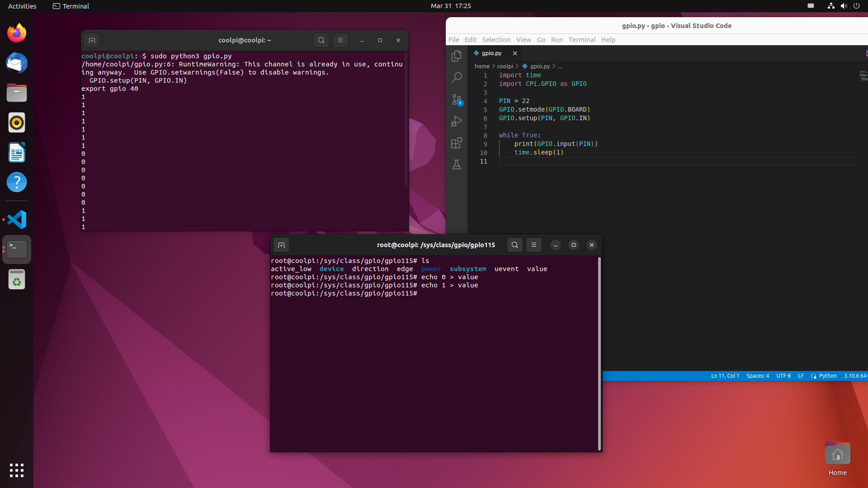Click the 'coolpi' breadcrumb segment
Screen dimensions: 868x488
505,66
